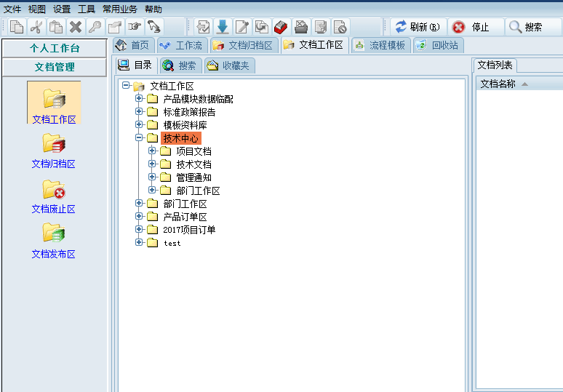This screenshot has width=563, height=392.
Task: Sort by 文档名称 column header
Action: [498, 84]
